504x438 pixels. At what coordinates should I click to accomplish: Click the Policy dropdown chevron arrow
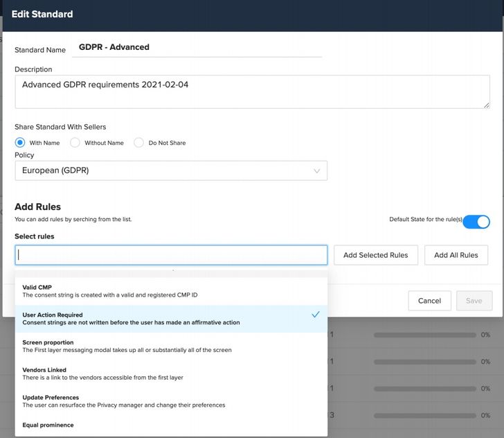[x=317, y=171]
